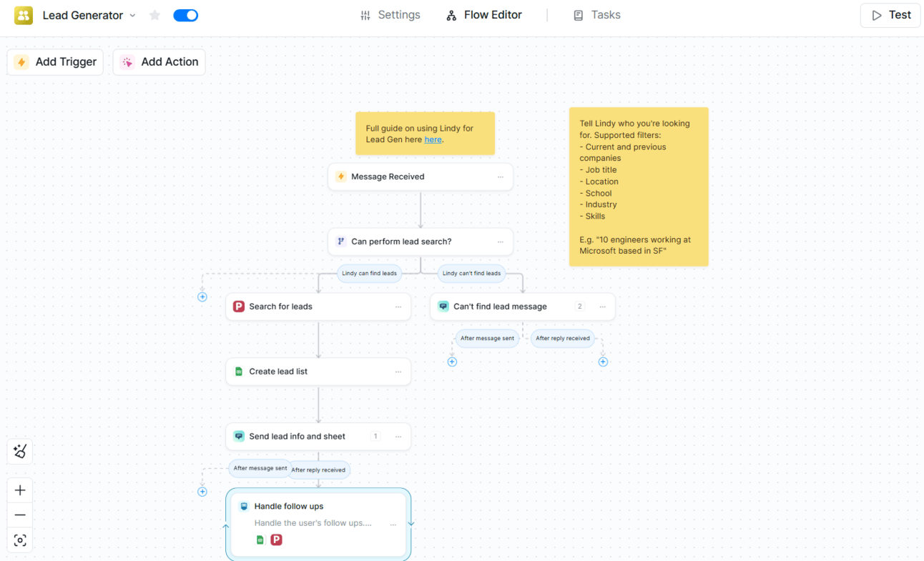Star the Lead Generator agent as favorite

click(x=154, y=15)
